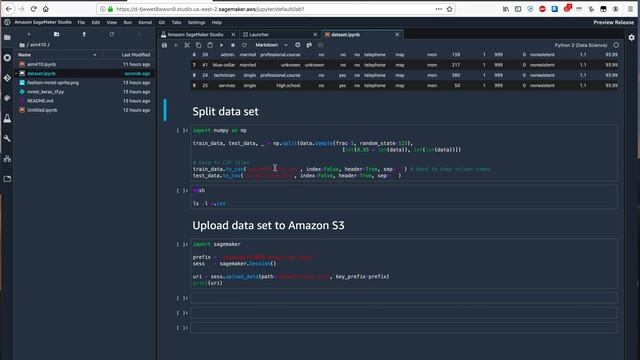This screenshot has height=360, width=640.
Task: Open the wrench tools sidebar icon
Action: point(7,138)
